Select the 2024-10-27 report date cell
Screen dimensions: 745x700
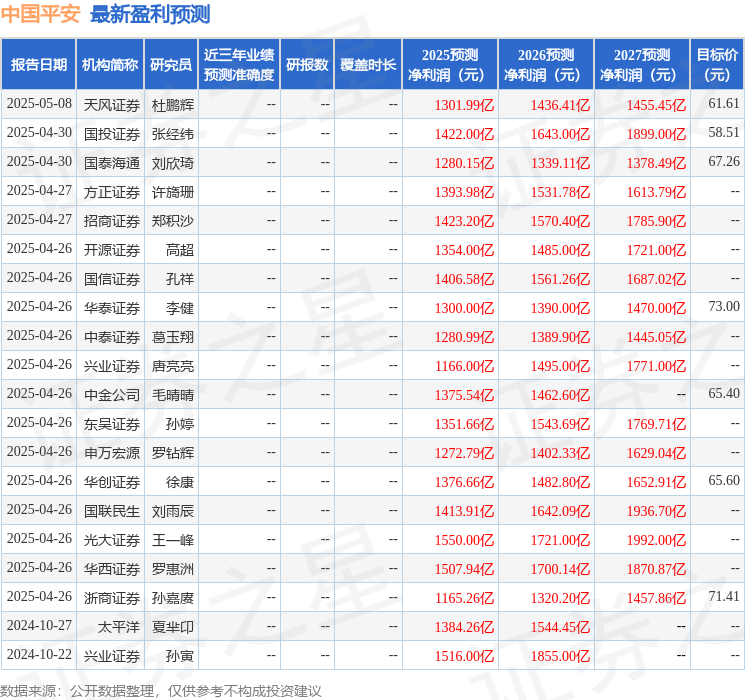[39, 626]
